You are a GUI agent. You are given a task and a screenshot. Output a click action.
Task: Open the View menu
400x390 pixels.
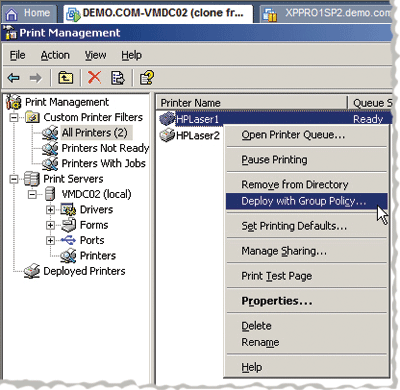click(x=95, y=55)
